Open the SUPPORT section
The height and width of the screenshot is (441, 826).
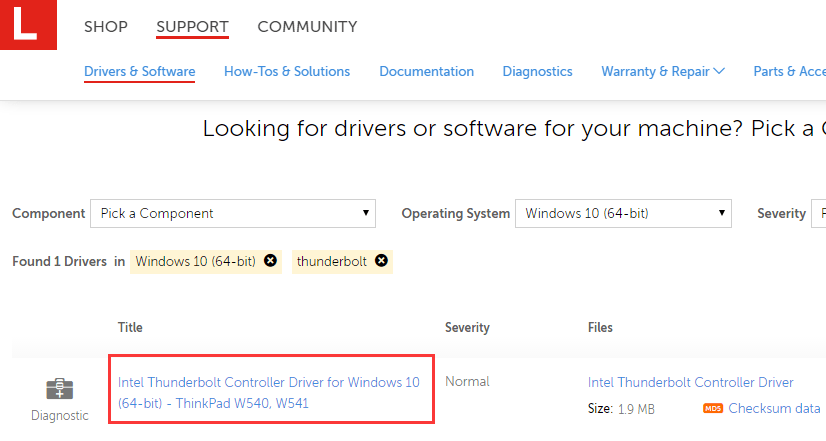pos(192,27)
